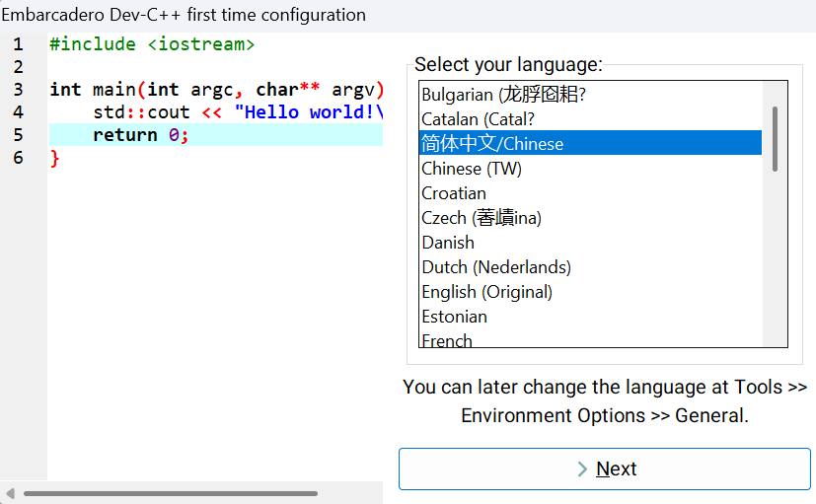816x504 pixels.
Task: Click the code preview horizontal scrollbar thumb
Action: pos(170,493)
